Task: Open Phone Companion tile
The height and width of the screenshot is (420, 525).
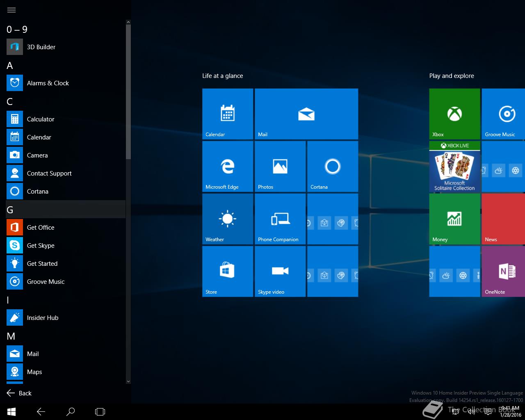Action: click(280, 219)
